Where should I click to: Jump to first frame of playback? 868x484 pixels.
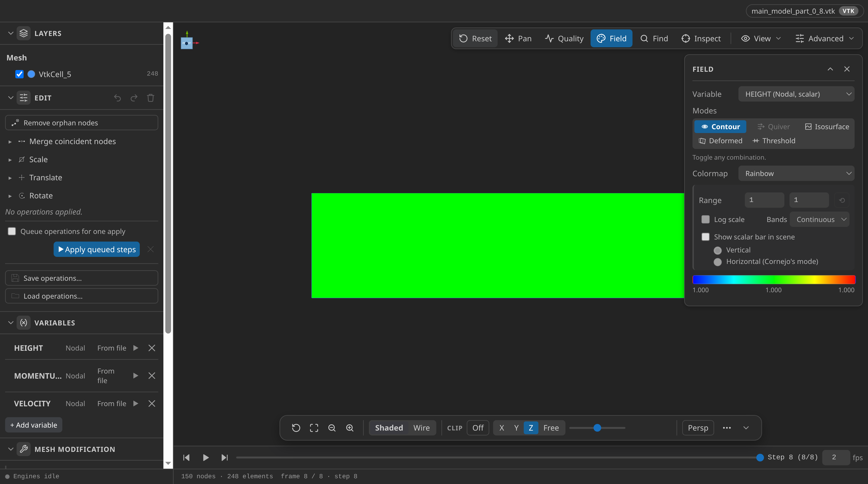click(186, 457)
